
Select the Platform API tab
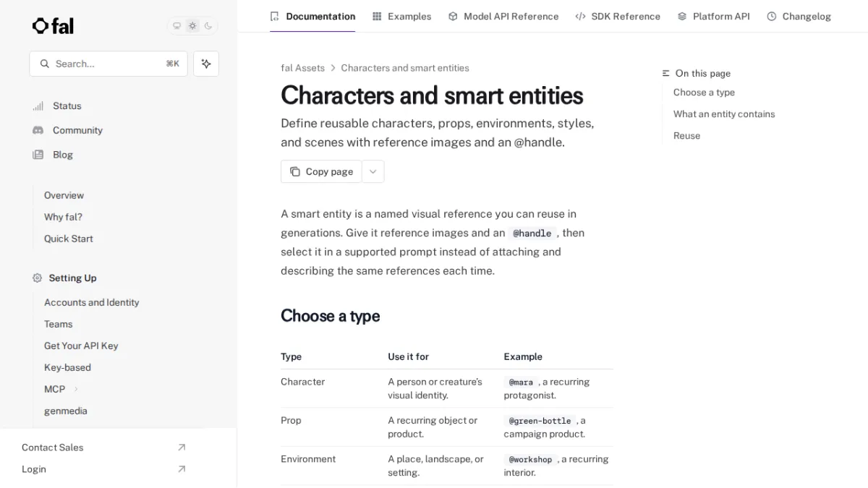(x=713, y=16)
